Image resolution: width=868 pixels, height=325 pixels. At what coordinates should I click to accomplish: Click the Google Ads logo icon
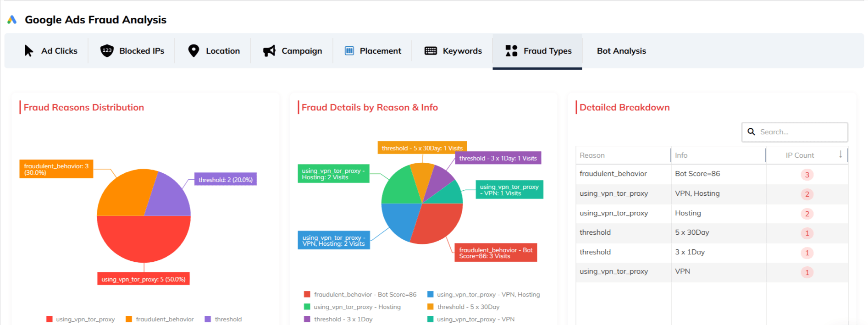(x=12, y=20)
